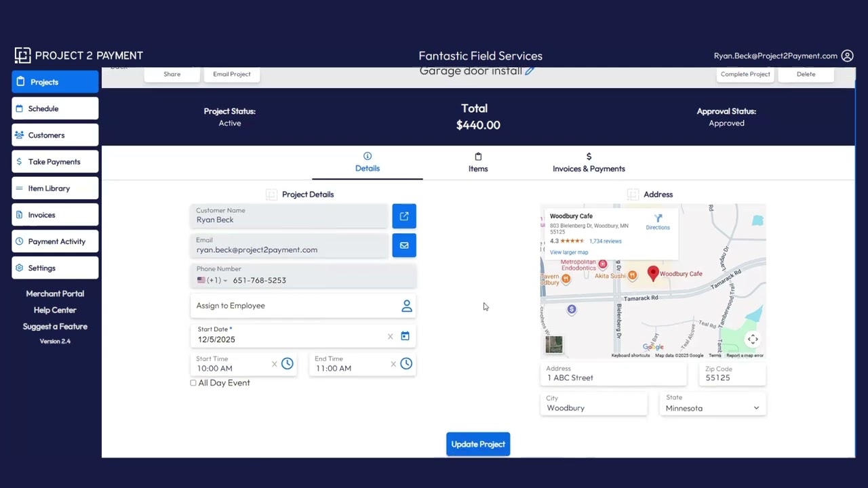Open Projects in the sidebar

[55, 82]
